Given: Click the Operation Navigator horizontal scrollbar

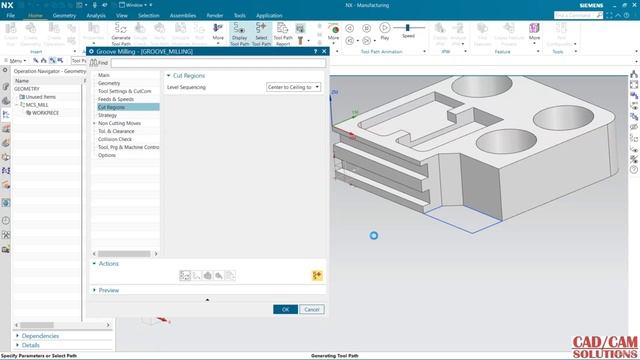Looking at the screenshot, I should click(x=37, y=325).
